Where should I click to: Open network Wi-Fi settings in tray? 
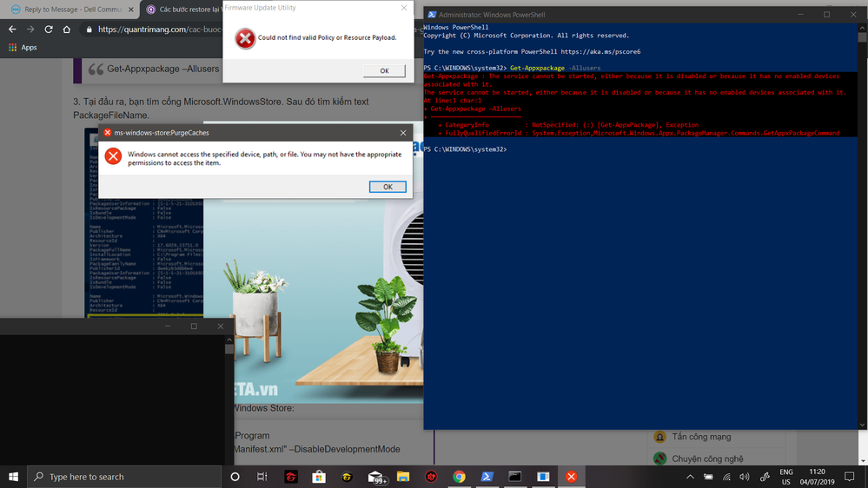point(727,477)
